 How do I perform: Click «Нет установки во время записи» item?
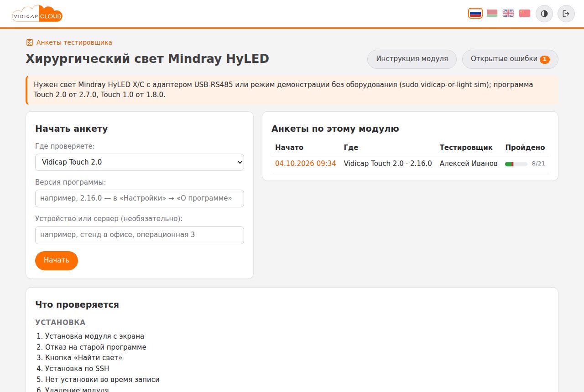(102, 380)
